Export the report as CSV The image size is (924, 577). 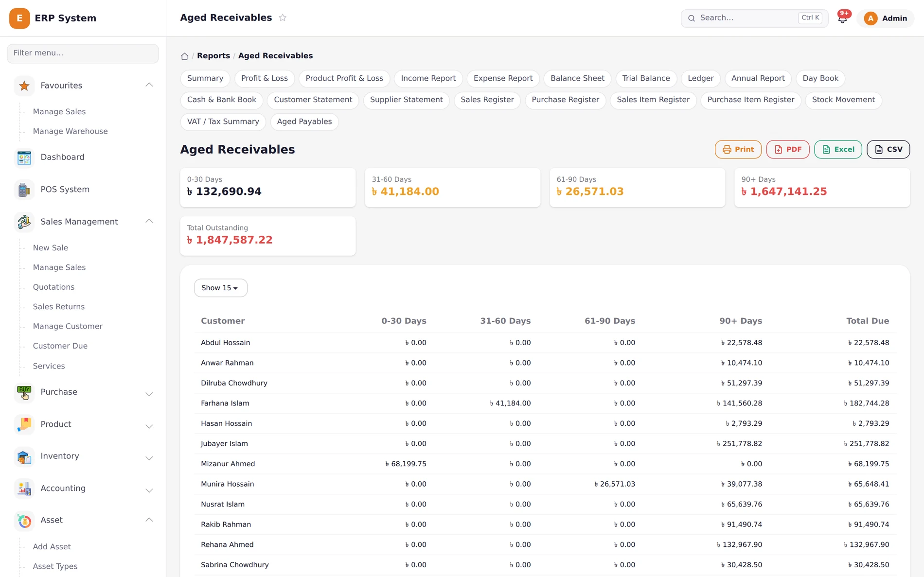tap(888, 149)
